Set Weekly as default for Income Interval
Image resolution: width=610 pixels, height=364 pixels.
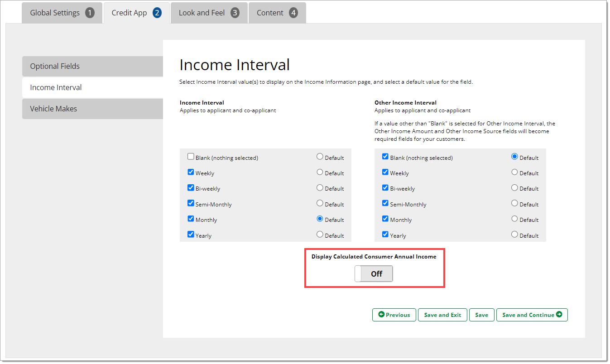tap(320, 172)
